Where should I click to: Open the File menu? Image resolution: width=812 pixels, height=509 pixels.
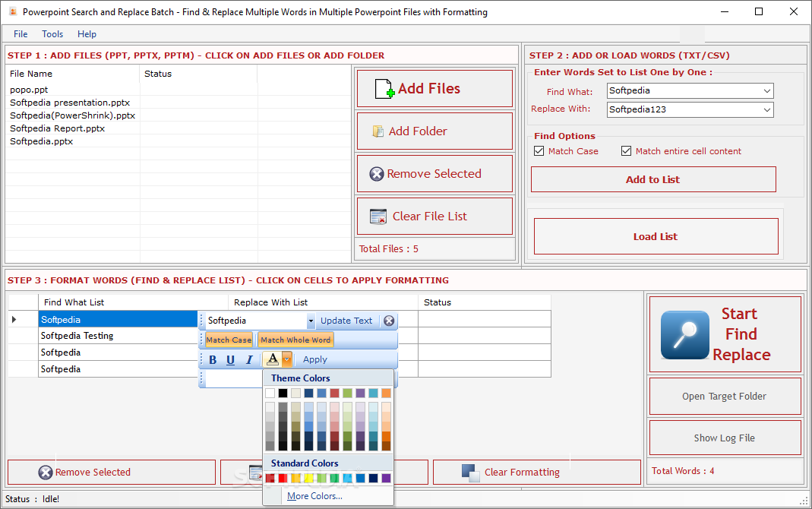pyautogui.click(x=21, y=34)
